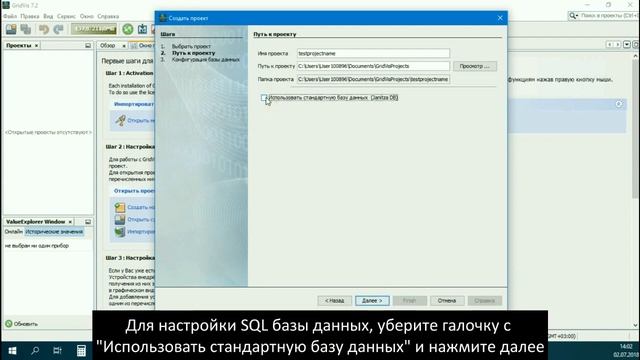Open the Calculator app on the taskbar
The height and width of the screenshot is (360, 640).
click(x=81, y=350)
